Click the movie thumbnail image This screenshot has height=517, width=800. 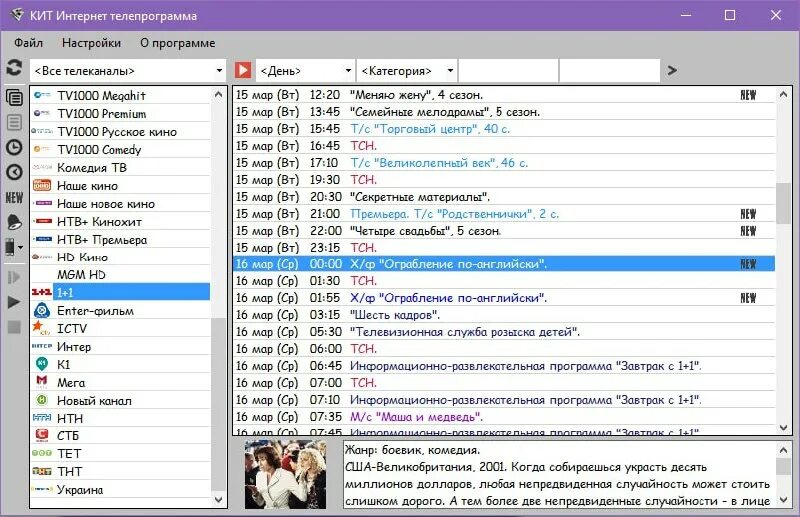pos(285,475)
